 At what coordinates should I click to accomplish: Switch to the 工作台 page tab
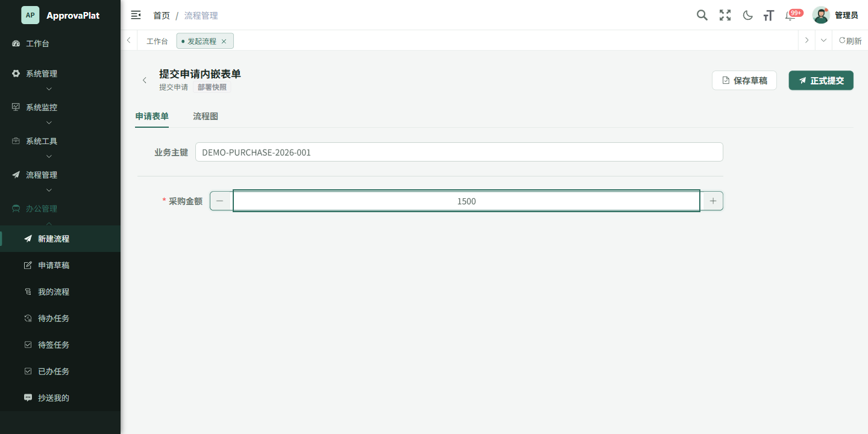pos(157,41)
